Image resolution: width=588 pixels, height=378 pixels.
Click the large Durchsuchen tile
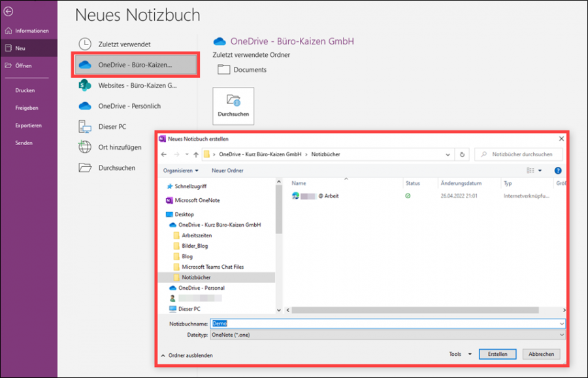click(233, 106)
